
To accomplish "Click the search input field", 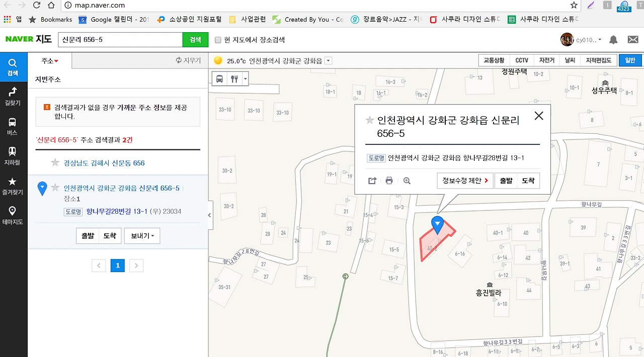I will (120, 39).
